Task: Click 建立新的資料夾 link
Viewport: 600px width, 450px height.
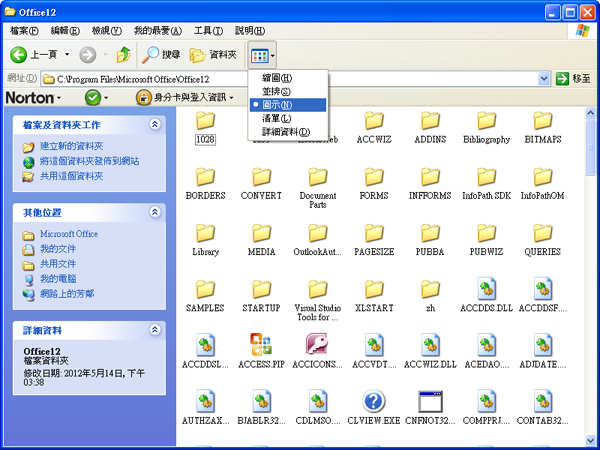Action: click(x=71, y=146)
